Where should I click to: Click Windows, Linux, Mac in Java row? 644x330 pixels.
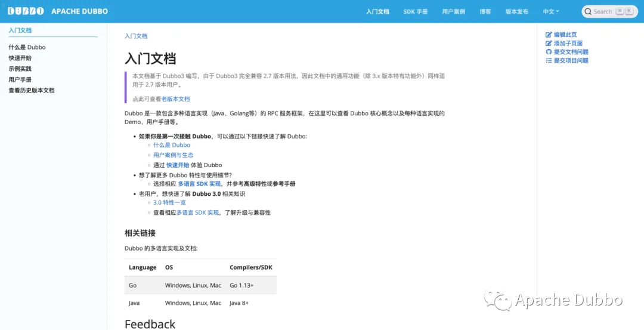[193, 303]
